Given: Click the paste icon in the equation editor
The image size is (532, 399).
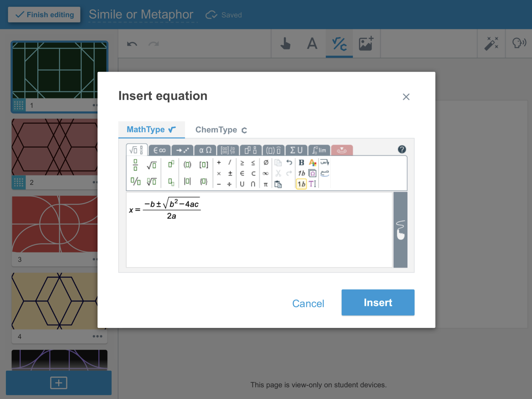Looking at the screenshot, I should (279, 184).
